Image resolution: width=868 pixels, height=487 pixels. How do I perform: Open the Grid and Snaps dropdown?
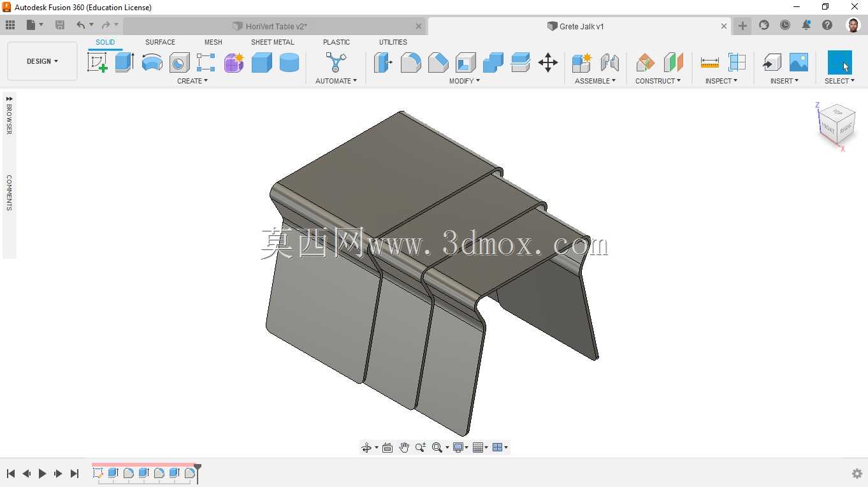481,447
